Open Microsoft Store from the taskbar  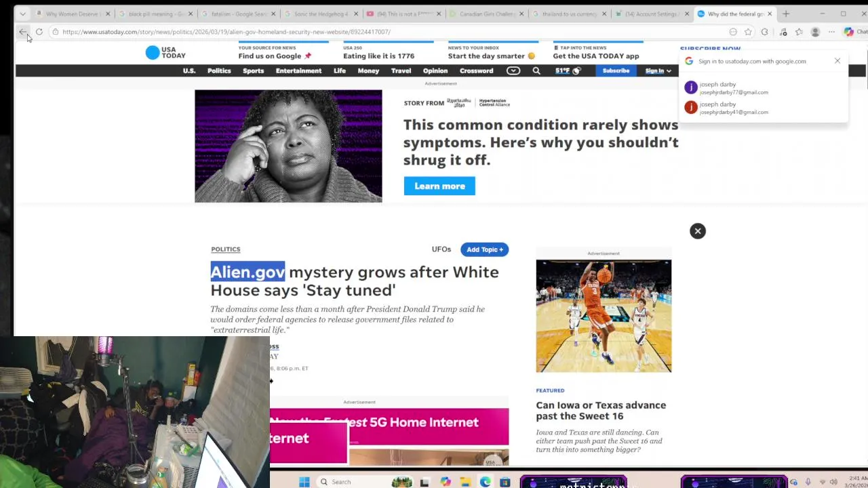click(x=505, y=482)
